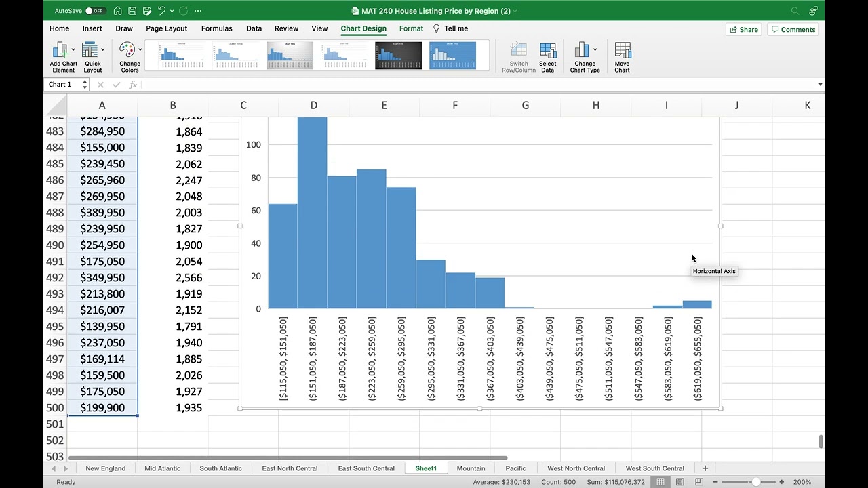The image size is (868, 488).
Task: Click the Name Box showing Chart 1
Action: (x=63, y=85)
